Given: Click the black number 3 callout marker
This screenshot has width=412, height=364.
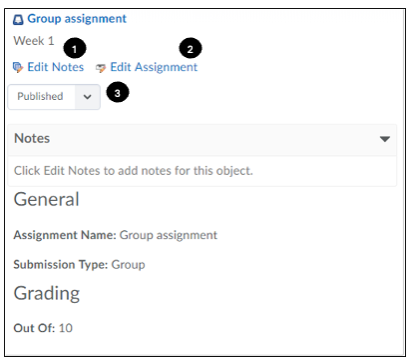Looking at the screenshot, I should point(118,92).
